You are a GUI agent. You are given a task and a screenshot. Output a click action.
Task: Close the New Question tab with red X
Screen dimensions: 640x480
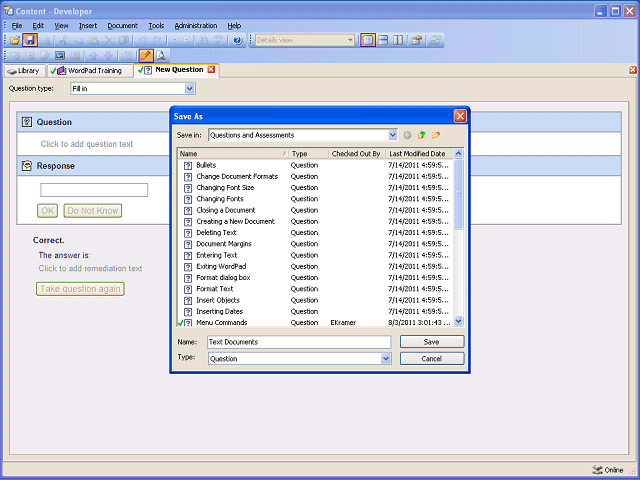click(211, 69)
